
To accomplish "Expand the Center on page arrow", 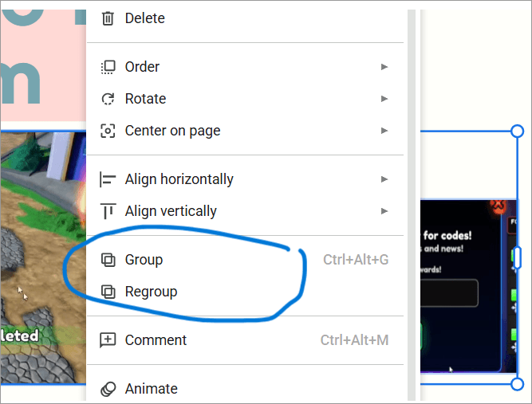I will (x=384, y=131).
